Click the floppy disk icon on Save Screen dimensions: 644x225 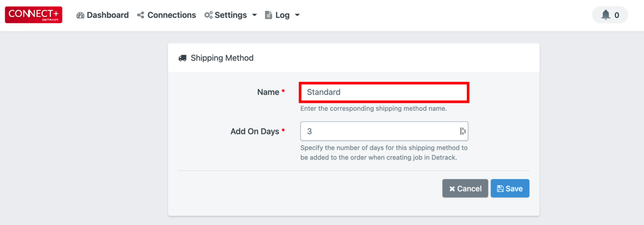(500, 189)
